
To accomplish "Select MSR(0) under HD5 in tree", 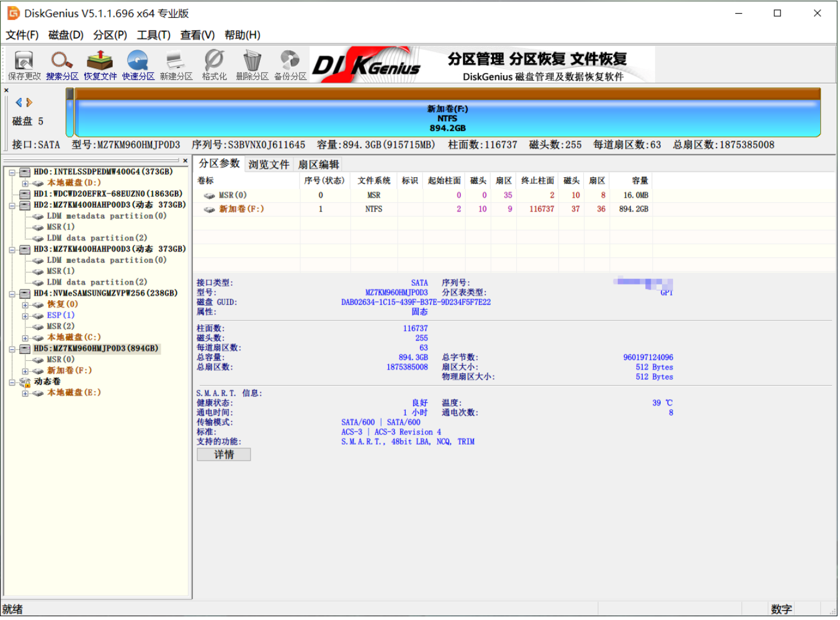I will pyautogui.click(x=60, y=360).
